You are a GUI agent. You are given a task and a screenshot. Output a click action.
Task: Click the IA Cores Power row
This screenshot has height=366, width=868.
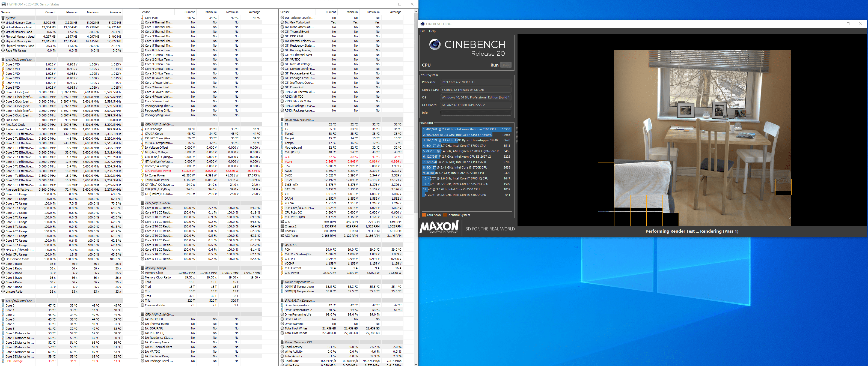(201, 175)
